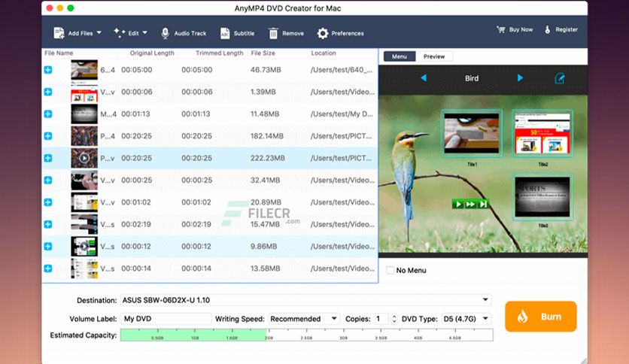The width and height of the screenshot is (629, 364).
Task: Click the Original Length column header
Action: click(152, 53)
